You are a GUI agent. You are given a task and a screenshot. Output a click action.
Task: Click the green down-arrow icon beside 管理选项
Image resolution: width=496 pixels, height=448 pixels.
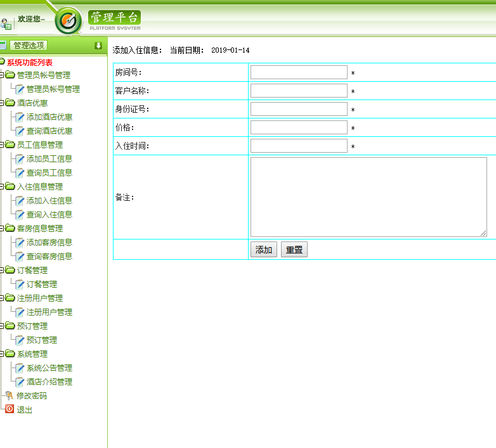coord(98,46)
